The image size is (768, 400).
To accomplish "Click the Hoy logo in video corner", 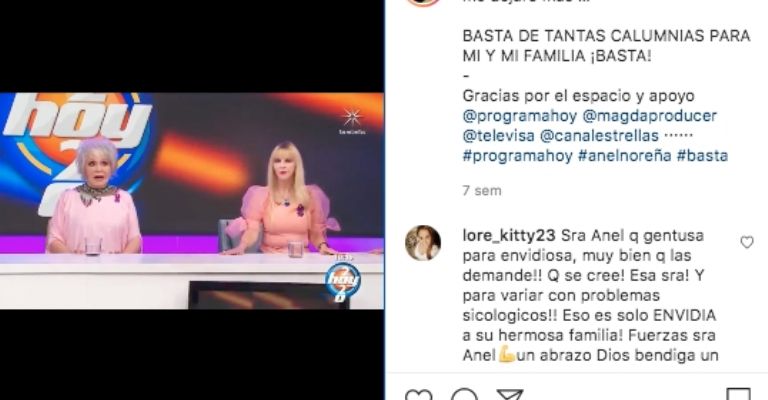I will pyautogui.click(x=342, y=282).
